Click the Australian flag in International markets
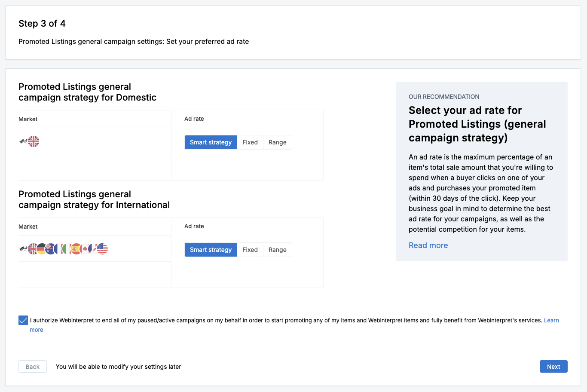 point(49,249)
